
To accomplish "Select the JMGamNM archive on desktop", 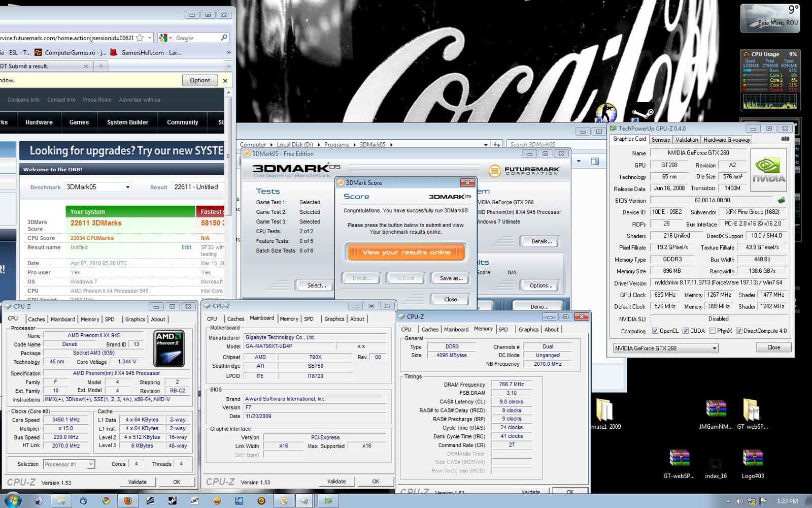I will 716,414.
